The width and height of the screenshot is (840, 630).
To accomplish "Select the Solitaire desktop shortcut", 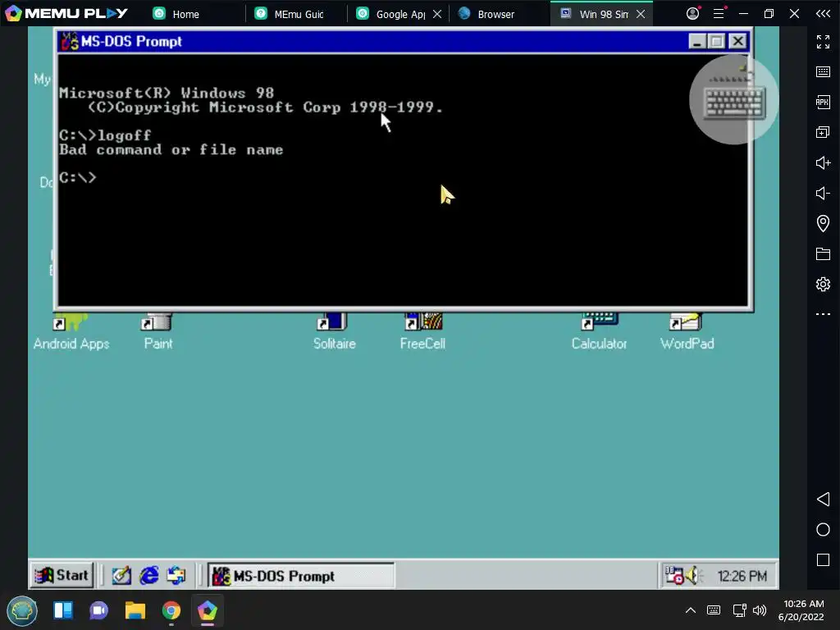I will tap(335, 332).
